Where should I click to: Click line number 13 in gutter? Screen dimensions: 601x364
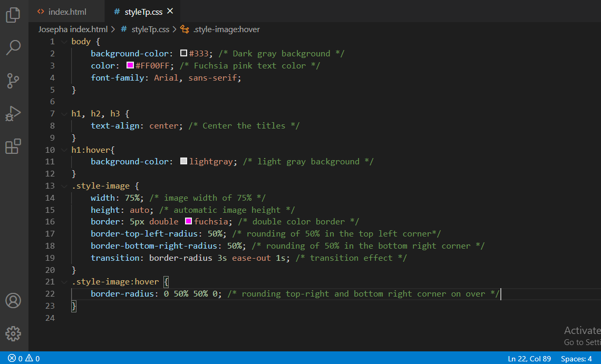pos(50,186)
